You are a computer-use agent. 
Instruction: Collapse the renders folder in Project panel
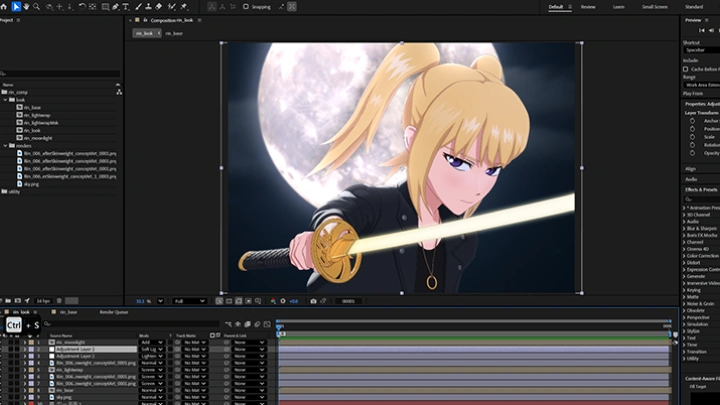click(6, 146)
